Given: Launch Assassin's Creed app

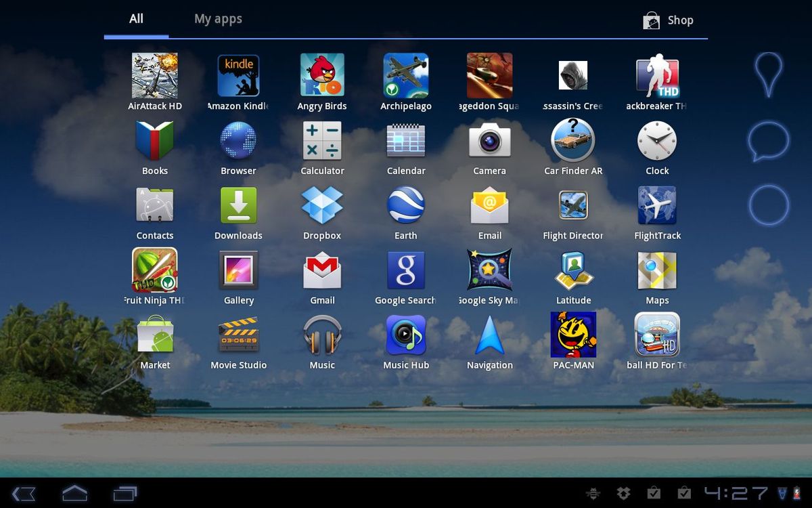Looking at the screenshot, I should pyautogui.click(x=573, y=75).
